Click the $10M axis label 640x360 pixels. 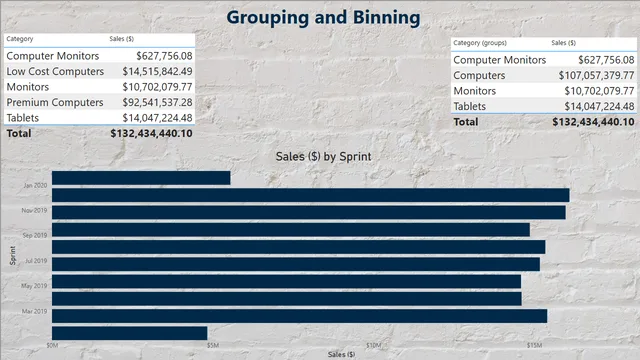coord(373,345)
